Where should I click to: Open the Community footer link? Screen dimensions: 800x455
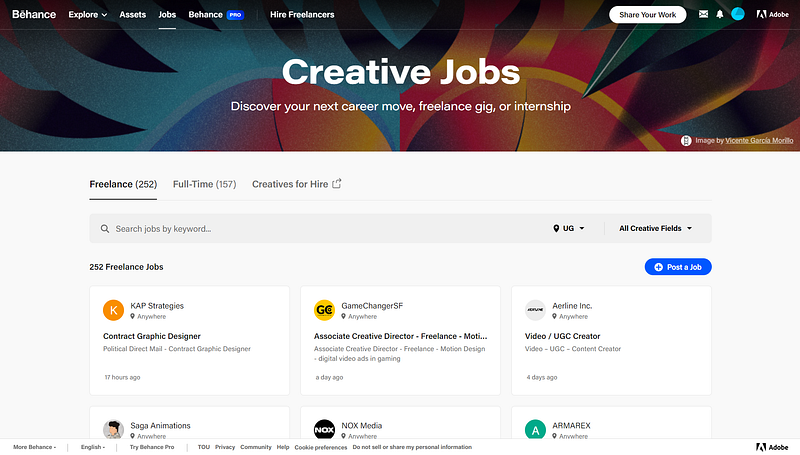click(256, 447)
